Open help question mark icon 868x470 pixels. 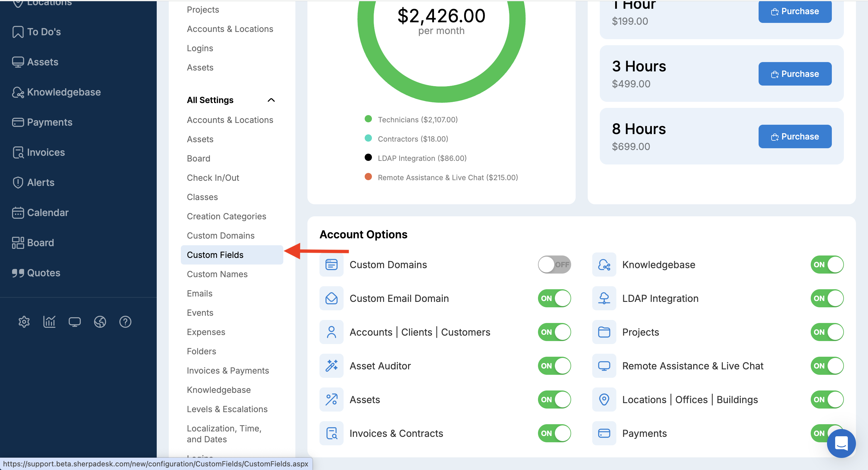pyautogui.click(x=125, y=322)
